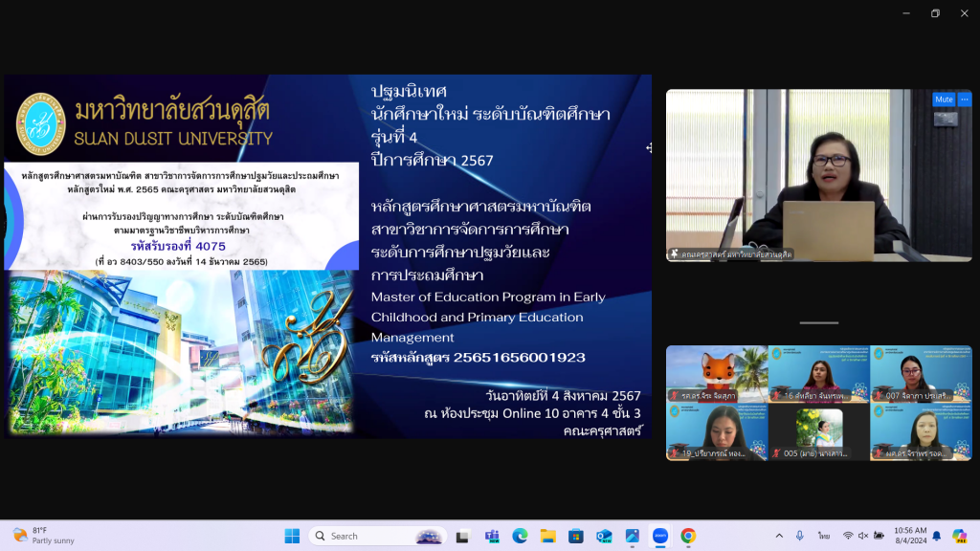Viewport: 980px width, 551px height.
Task: Expand the hidden system tray icons
Action: pyautogui.click(x=779, y=536)
